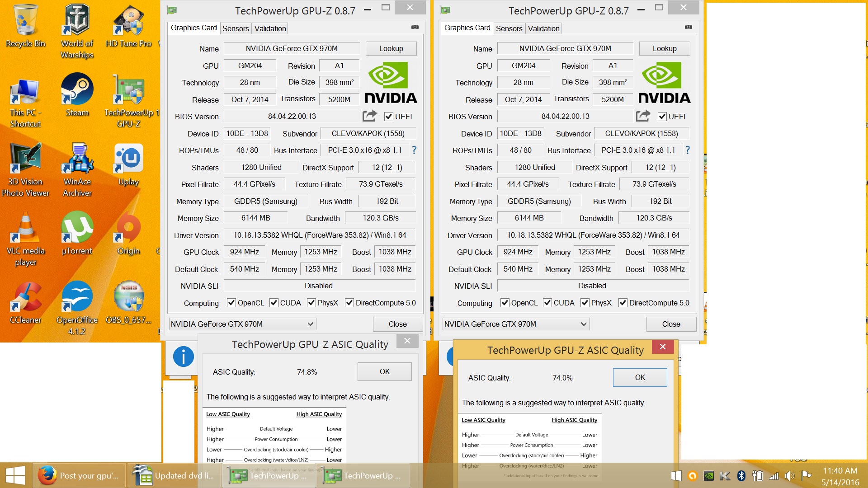The width and height of the screenshot is (868, 488).
Task: Click UEFI checkbox indicator in left GPU-Z
Action: point(387,116)
